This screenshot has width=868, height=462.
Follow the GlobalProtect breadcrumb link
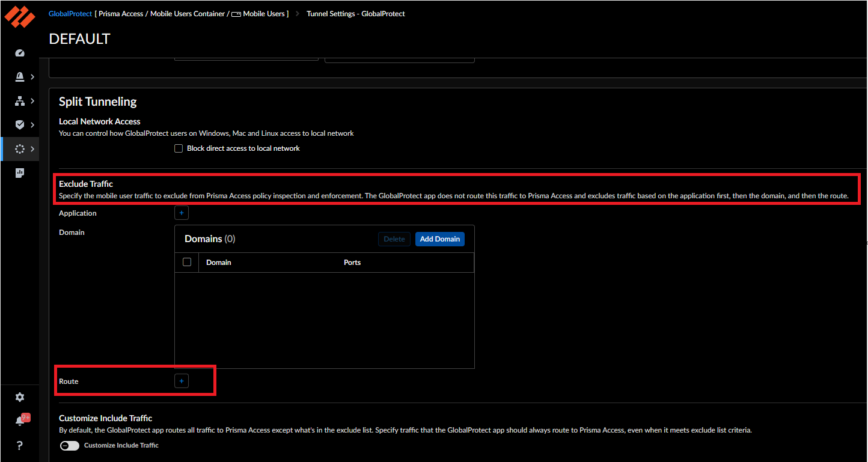(70, 14)
